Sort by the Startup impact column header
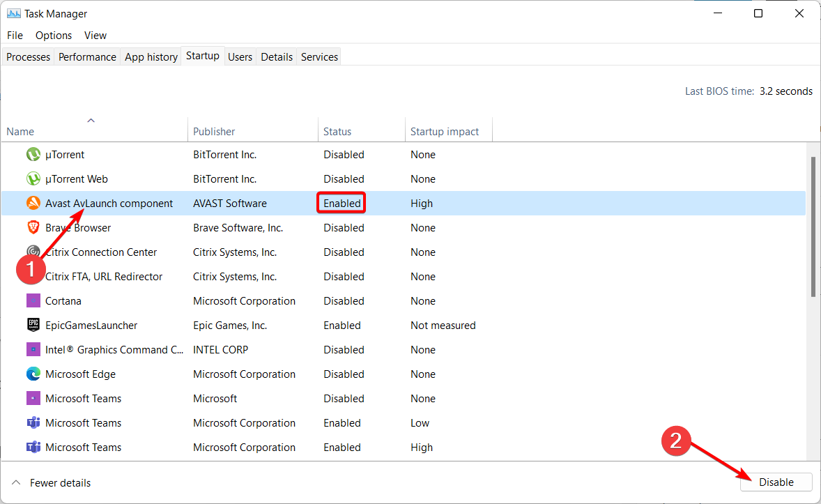Screen dimensions: 821x504 pos(449,131)
